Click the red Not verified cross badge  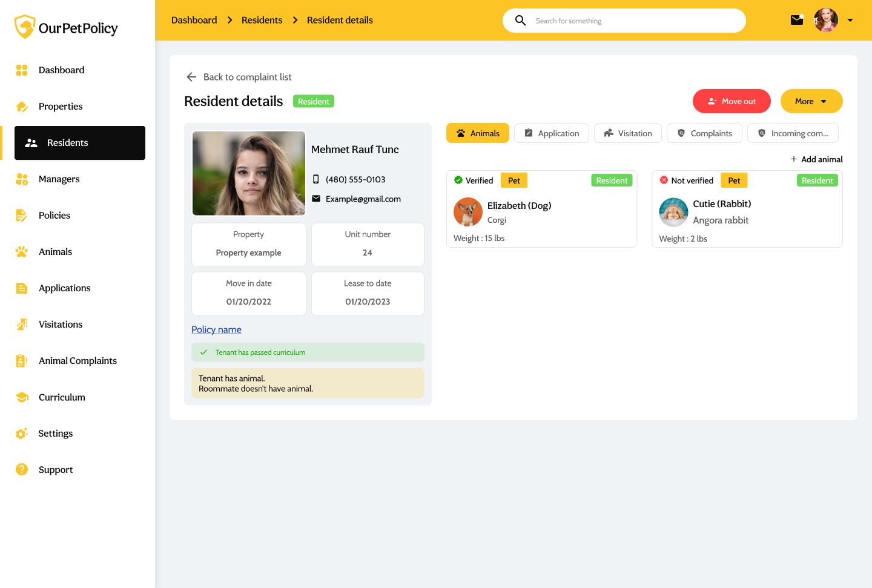click(664, 180)
